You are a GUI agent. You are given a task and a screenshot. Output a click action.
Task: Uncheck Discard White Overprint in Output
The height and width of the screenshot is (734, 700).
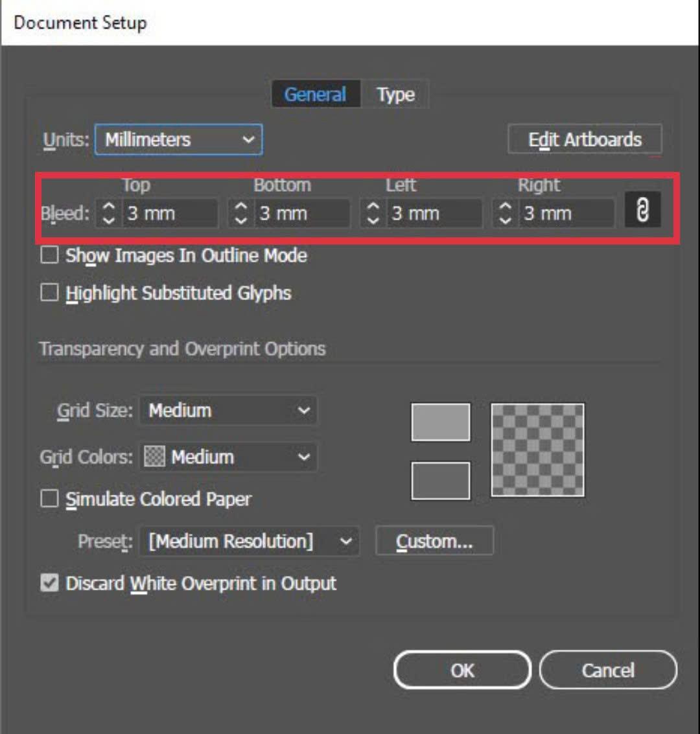49,583
